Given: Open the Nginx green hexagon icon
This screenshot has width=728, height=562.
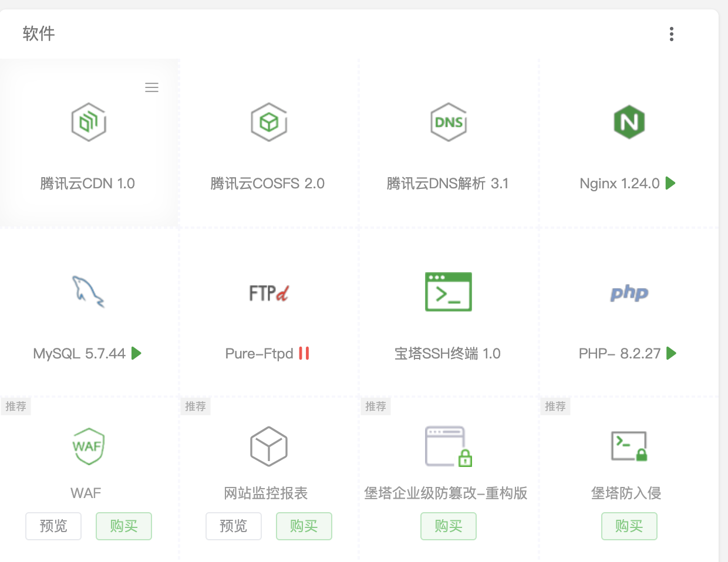Looking at the screenshot, I should tap(629, 122).
